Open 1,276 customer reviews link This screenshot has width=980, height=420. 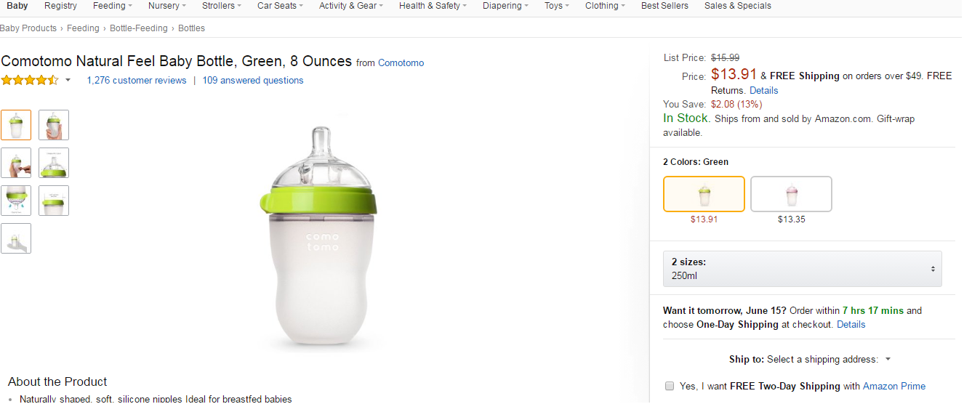[x=137, y=81]
